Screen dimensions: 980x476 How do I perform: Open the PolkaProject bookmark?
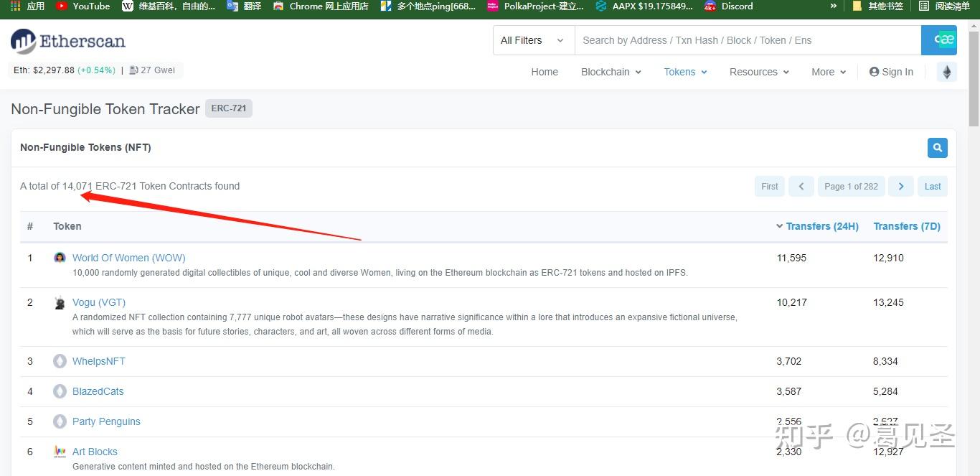coord(535,6)
